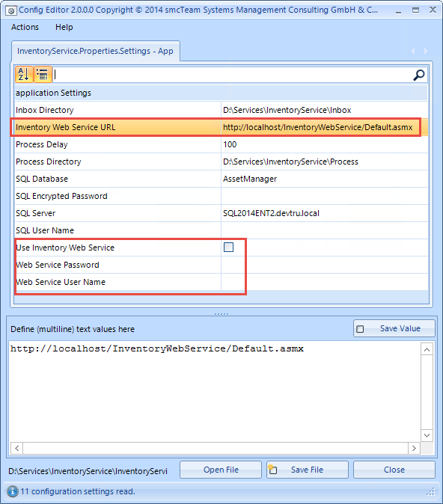Toggle the Save Value checkbox
The height and width of the screenshot is (504, 443).
pos(360,329)
